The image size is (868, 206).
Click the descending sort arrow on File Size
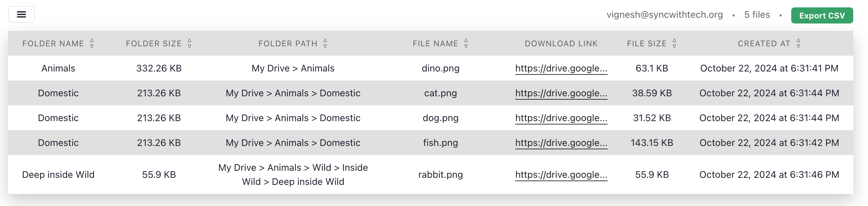click(x=674, y=47)
